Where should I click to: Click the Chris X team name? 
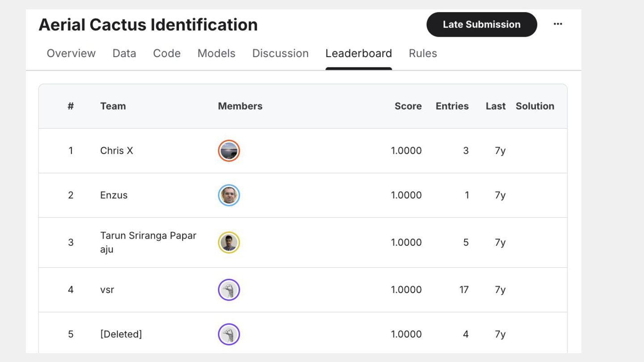click(117, 151)
